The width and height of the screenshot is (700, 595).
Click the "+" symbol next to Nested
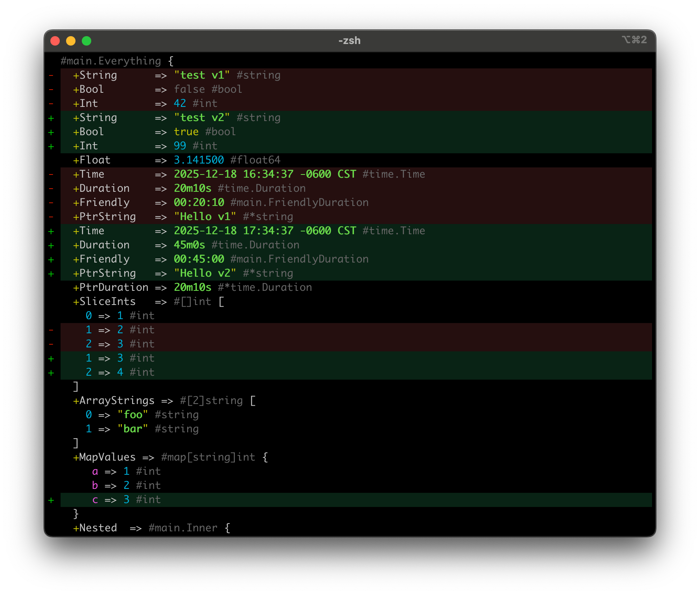(x=76, y=528)
